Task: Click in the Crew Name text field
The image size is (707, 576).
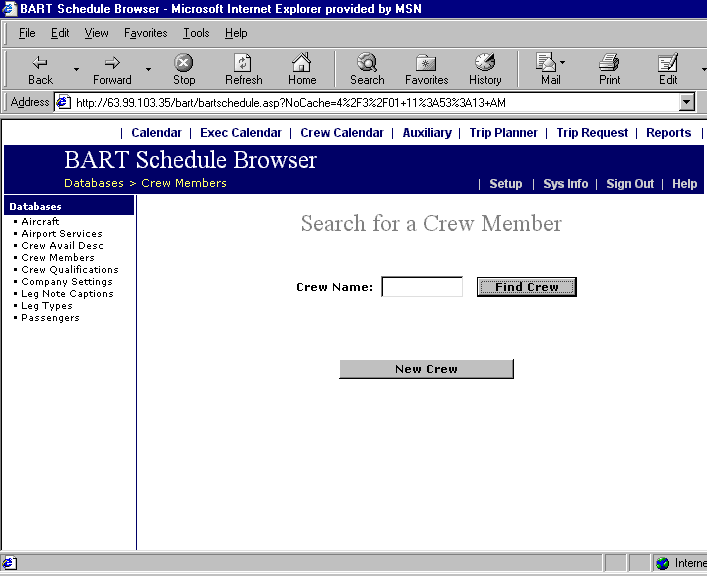Action: pyautogui.click(x=422, y=287)
